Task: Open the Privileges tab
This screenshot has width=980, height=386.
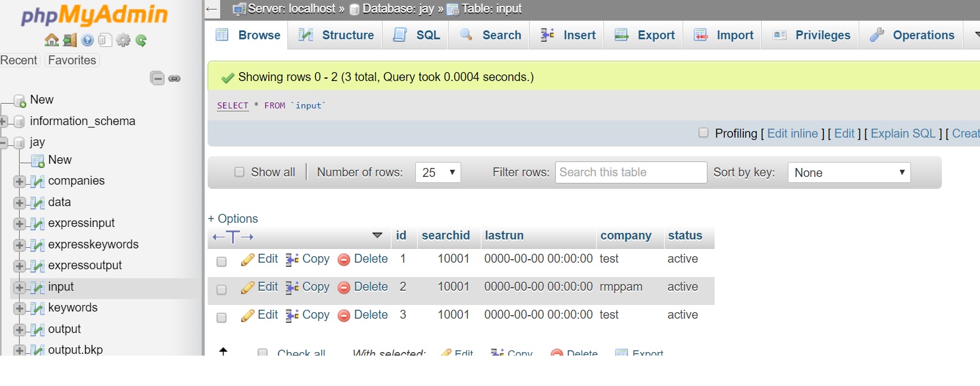Action: (811, 35)
